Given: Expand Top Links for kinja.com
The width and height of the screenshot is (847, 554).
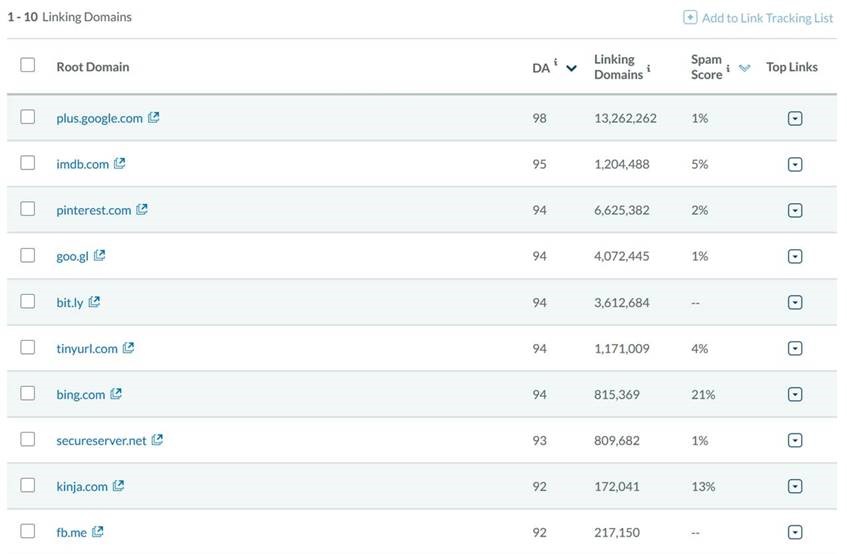Looking at the screenshot, I should click(795, 487).
